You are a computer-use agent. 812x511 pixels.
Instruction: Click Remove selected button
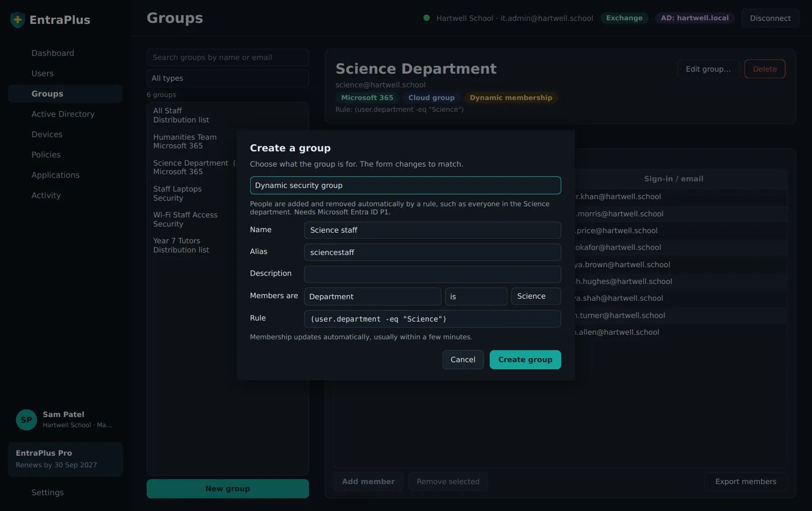point(448,482)
